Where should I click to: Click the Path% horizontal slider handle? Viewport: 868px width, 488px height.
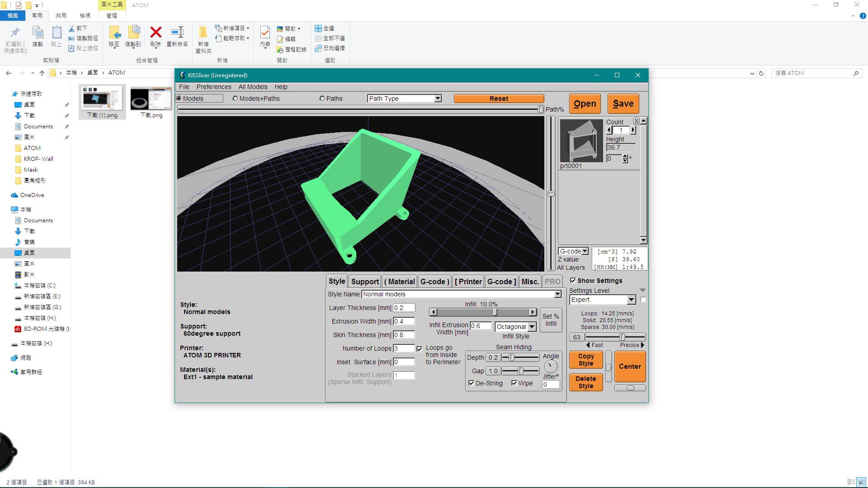coord(540,109)
